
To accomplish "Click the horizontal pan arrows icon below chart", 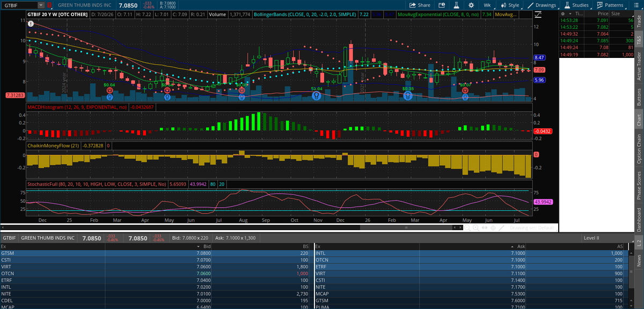I will (485, 228).
